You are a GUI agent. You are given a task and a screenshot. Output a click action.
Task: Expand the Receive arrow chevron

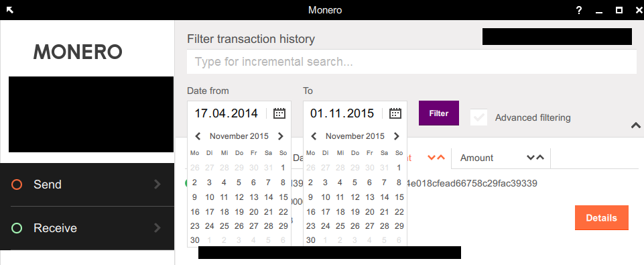(x=157, y=227)
